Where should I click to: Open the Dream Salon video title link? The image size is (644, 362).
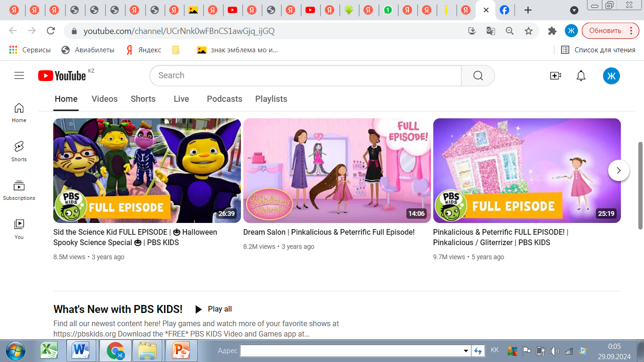coord(329,232)
